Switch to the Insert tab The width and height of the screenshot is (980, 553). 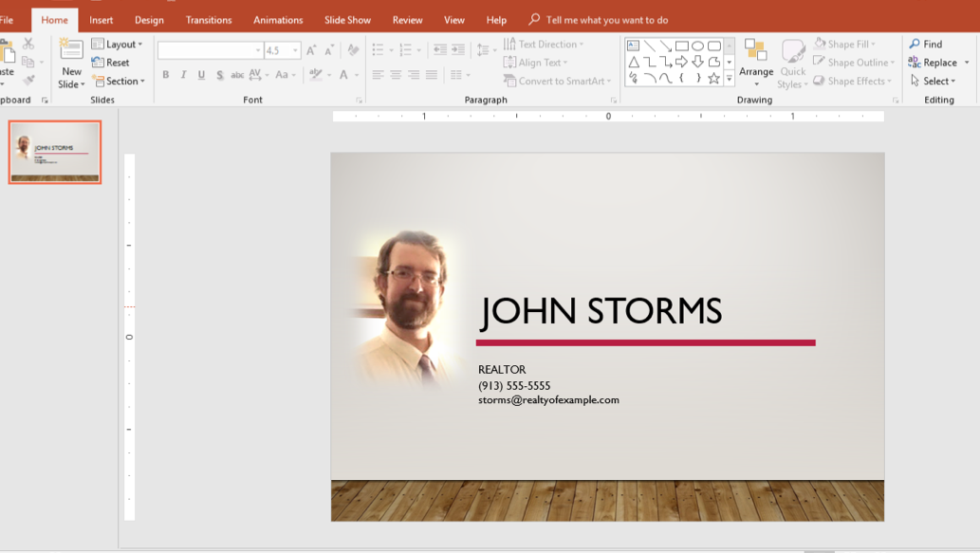pos(102,20)
